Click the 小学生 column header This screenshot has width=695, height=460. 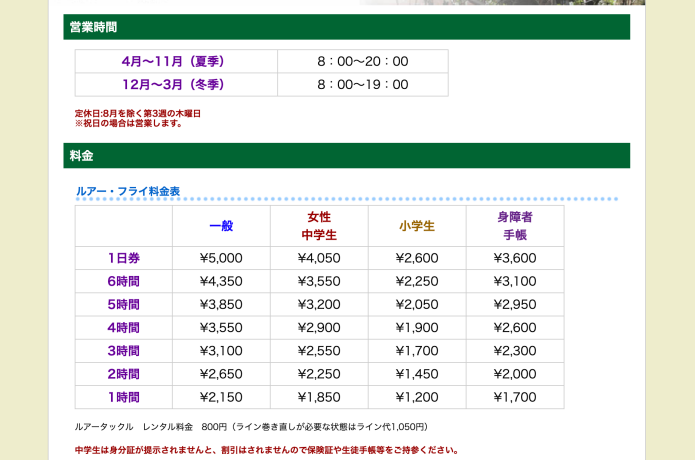click(x=417, y=226)
